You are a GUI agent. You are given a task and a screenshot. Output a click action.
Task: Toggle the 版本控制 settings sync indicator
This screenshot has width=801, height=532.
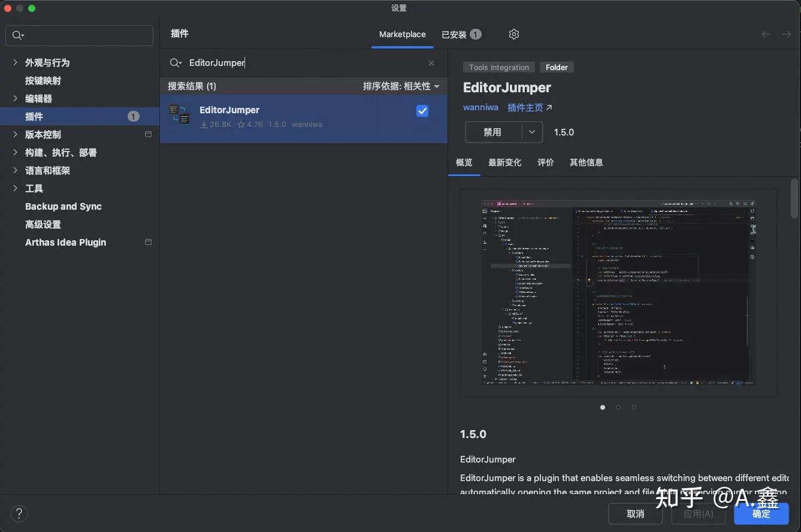(148, 134)
